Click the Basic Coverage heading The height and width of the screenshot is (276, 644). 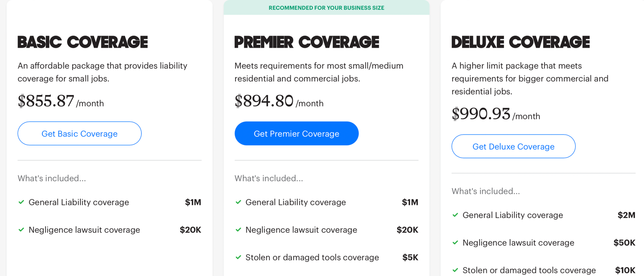(x=83, y=42)
